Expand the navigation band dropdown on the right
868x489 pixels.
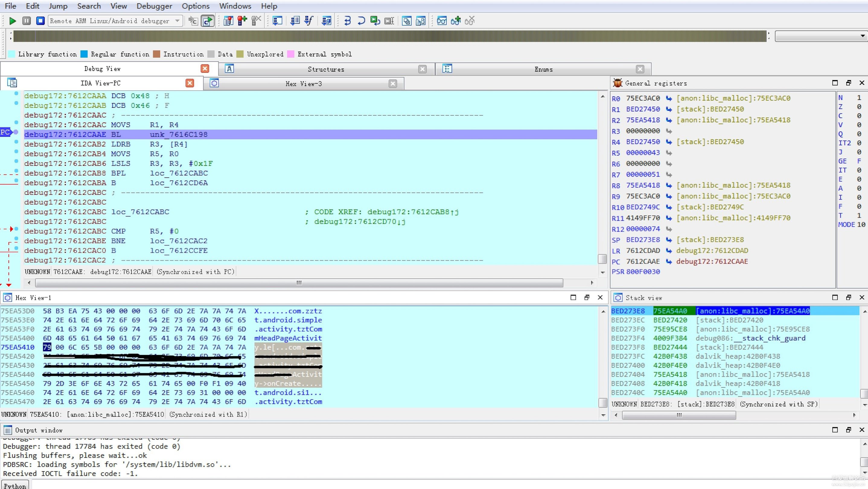(862, 36)
